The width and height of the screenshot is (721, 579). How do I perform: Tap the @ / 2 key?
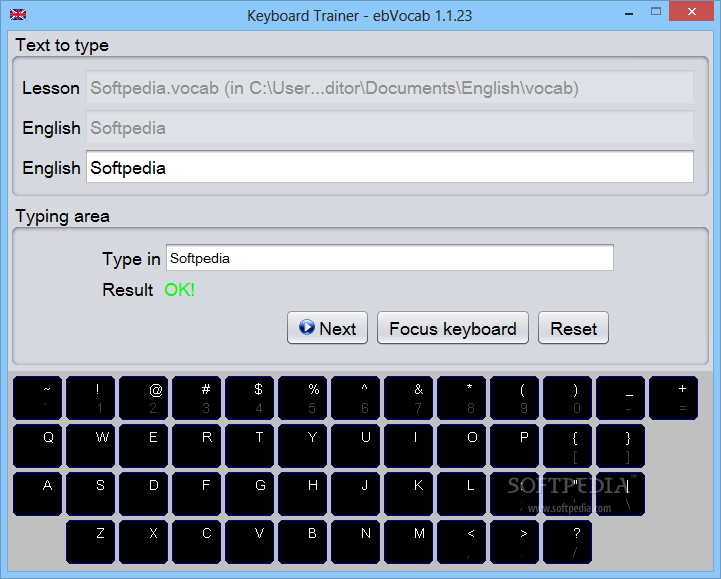pos(143,398)
